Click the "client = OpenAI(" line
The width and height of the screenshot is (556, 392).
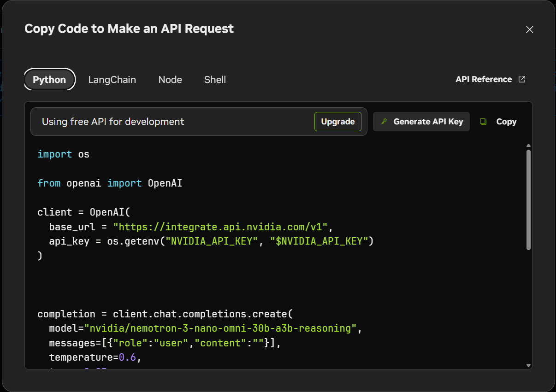pos(84,212)
